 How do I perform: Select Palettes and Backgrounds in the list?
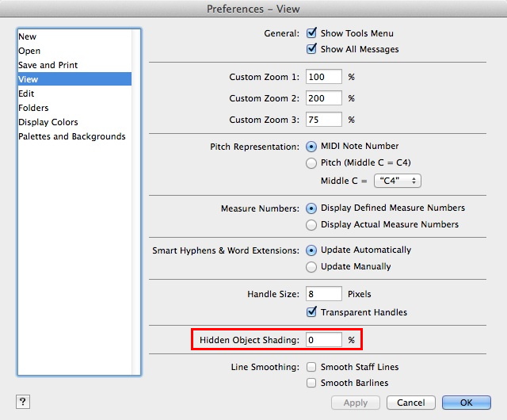72,136
